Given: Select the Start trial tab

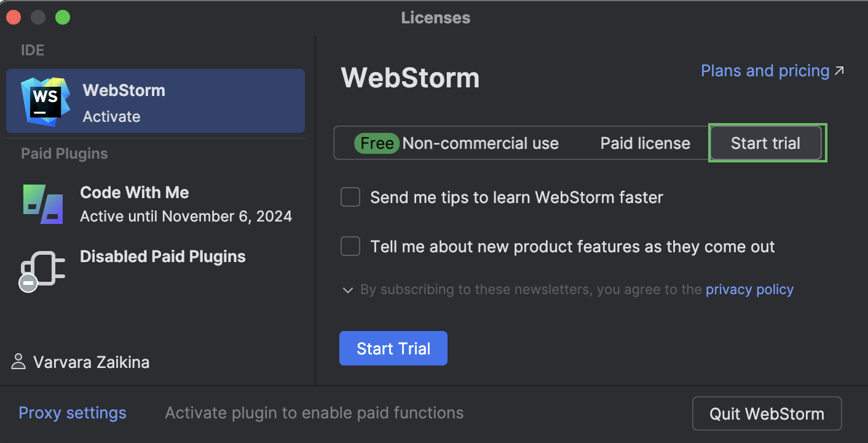Looking at the screenshot, I should 765,143.
